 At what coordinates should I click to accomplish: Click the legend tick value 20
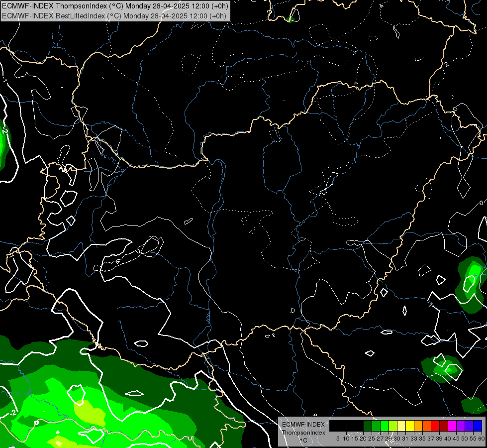point(363,439)
